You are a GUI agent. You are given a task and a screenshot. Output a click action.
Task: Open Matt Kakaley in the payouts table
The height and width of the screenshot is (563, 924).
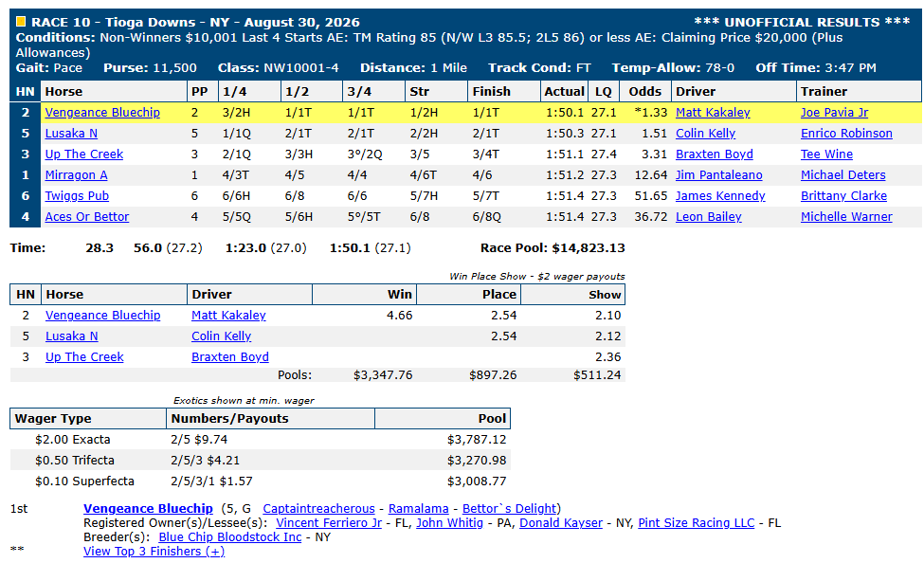[228, 316]
